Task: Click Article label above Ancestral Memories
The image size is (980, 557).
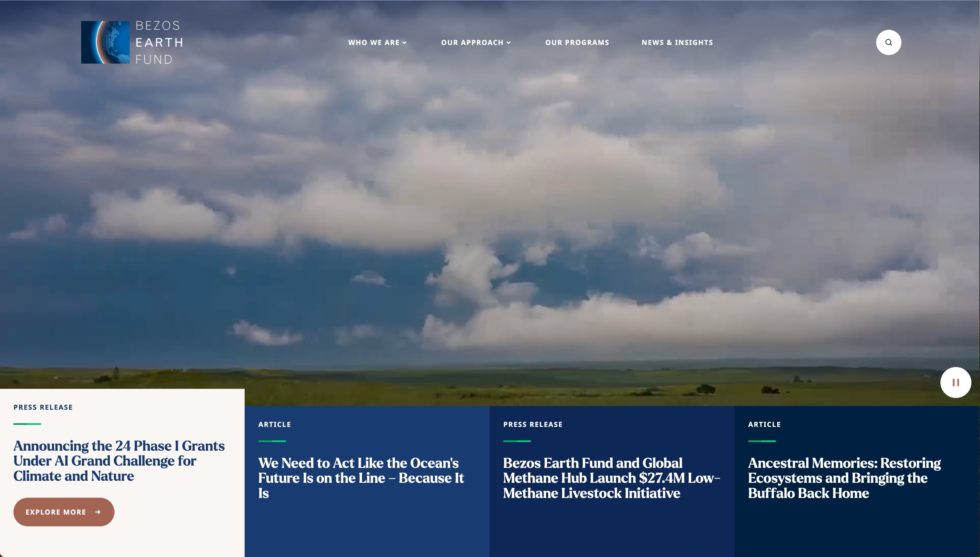Action: coord(764,425)
